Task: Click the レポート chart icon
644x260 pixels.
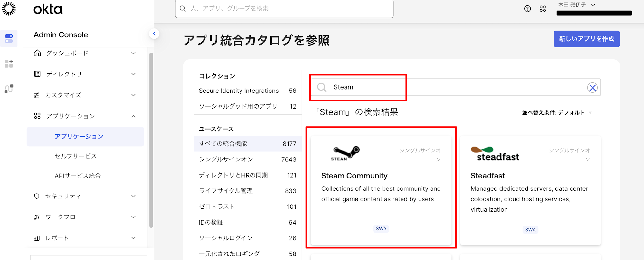Action: [x=37, y=238]
